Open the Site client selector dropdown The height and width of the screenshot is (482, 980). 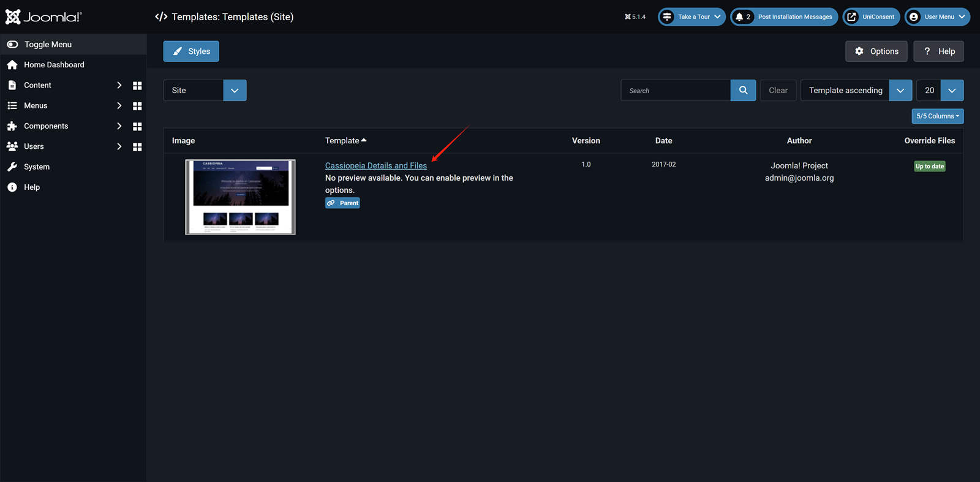205,90
